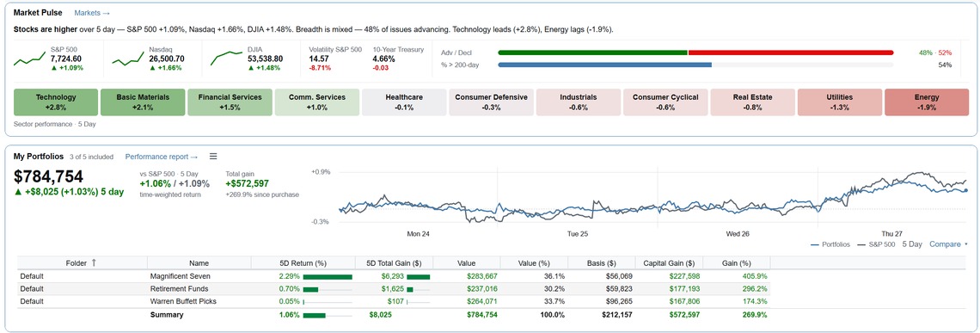
Task: Click the S&P 500 sparkline chart
Action: point(28,59)
